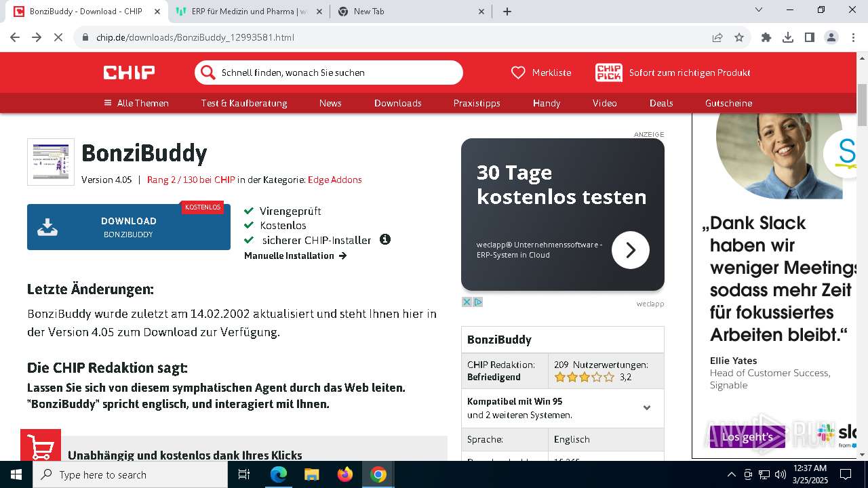Switch to the New Tab tab

point(412,12)
